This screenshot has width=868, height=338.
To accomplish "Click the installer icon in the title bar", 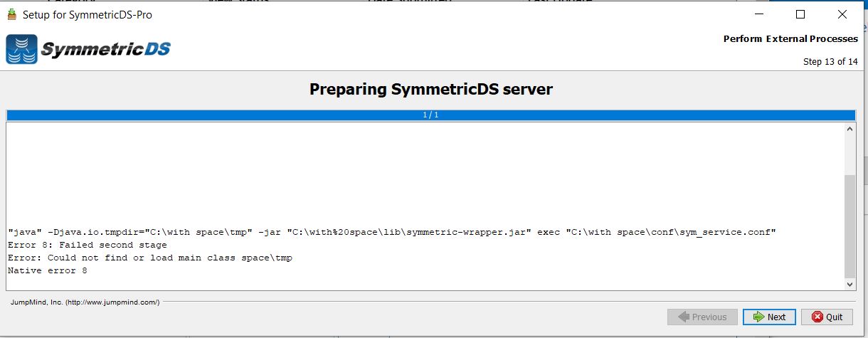I will click(11, 14).
